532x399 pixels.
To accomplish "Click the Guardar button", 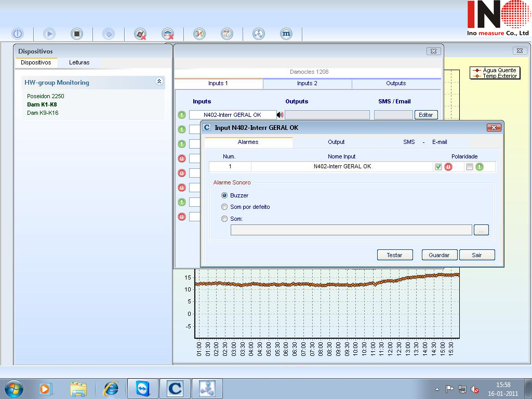I will [x=439, y=255].
